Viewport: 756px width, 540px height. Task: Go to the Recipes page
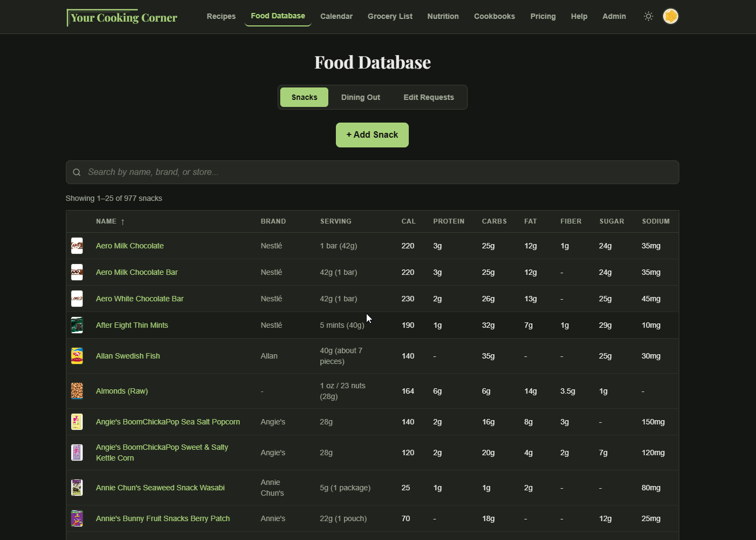click(221, 16)
